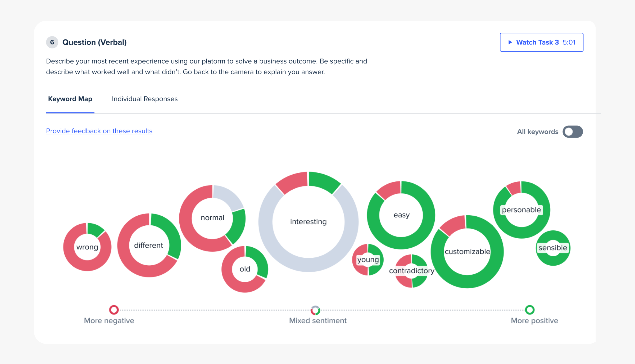Open details for the 'different' keyword

(x=149, y=245)
